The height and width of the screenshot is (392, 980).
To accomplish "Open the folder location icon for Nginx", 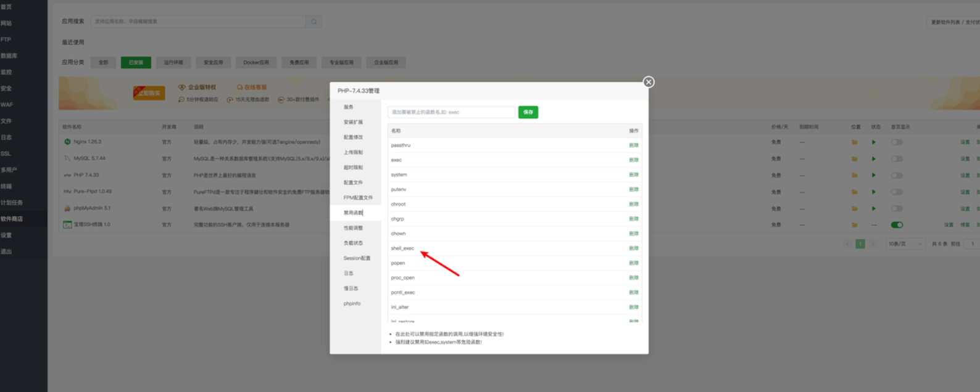I will [854, 142].
